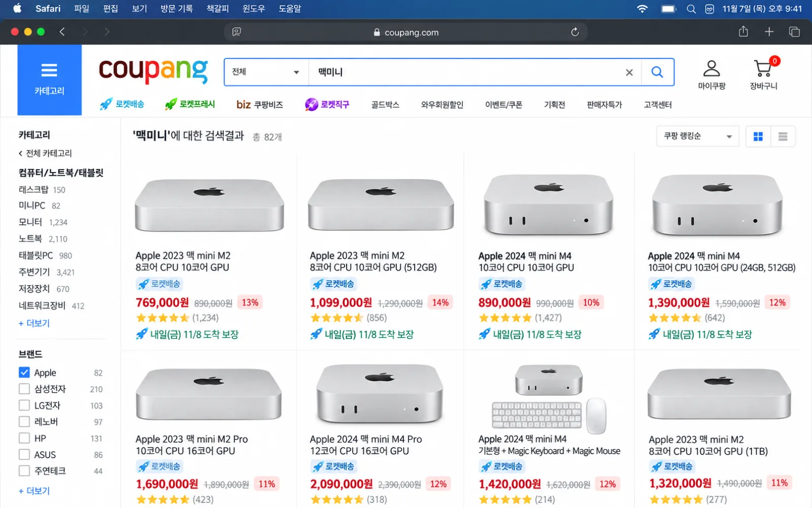Open the 고객센터 link
812x508 pixels.
(658, 105)
